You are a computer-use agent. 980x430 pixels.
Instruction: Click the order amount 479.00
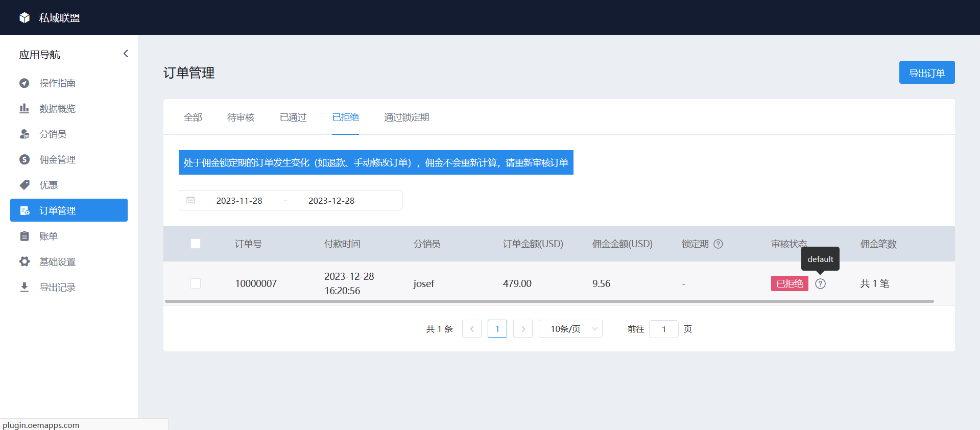(517, 283)
